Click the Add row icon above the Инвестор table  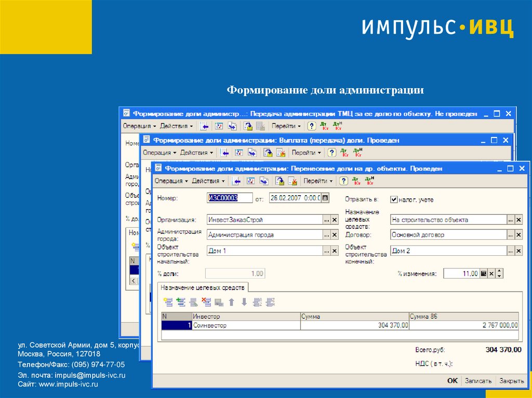168,302
